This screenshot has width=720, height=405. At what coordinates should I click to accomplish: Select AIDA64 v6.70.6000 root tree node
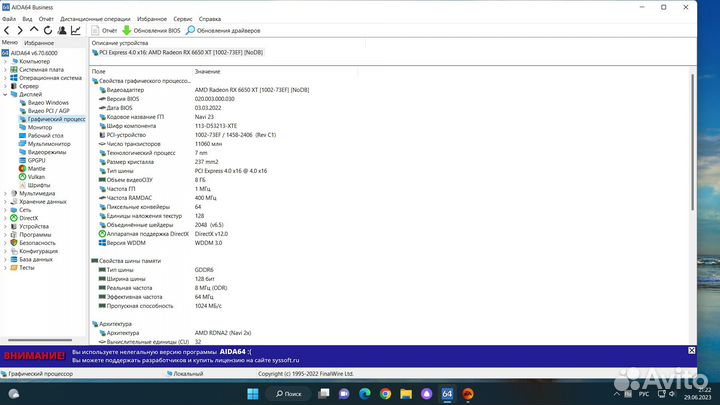pyautogui.click(x=30, y=53)
